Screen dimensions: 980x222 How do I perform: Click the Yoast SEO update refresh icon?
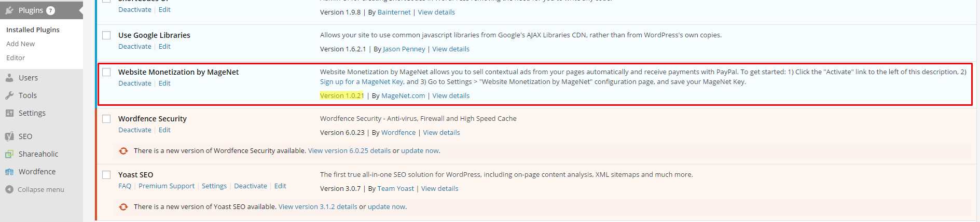point(123,207)
